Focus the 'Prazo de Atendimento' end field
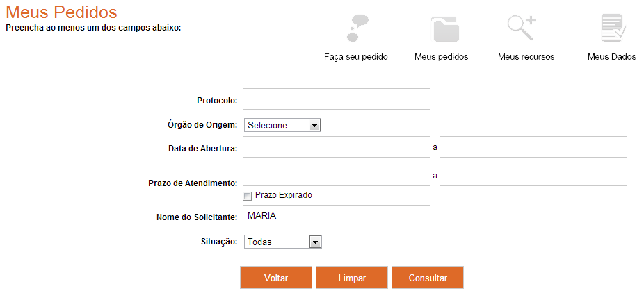The width and height of the screenshot is (644, 300). pyautogui.click(x=533, y=176)
